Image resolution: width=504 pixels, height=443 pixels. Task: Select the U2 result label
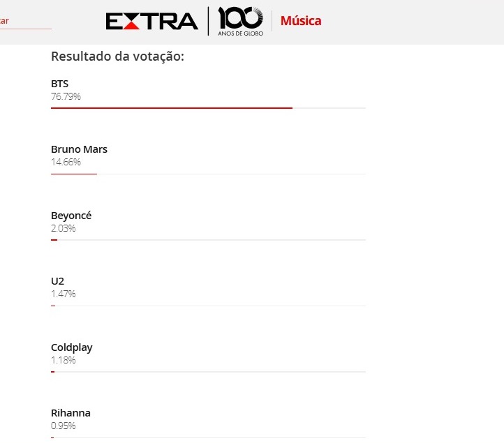(57, 281)
